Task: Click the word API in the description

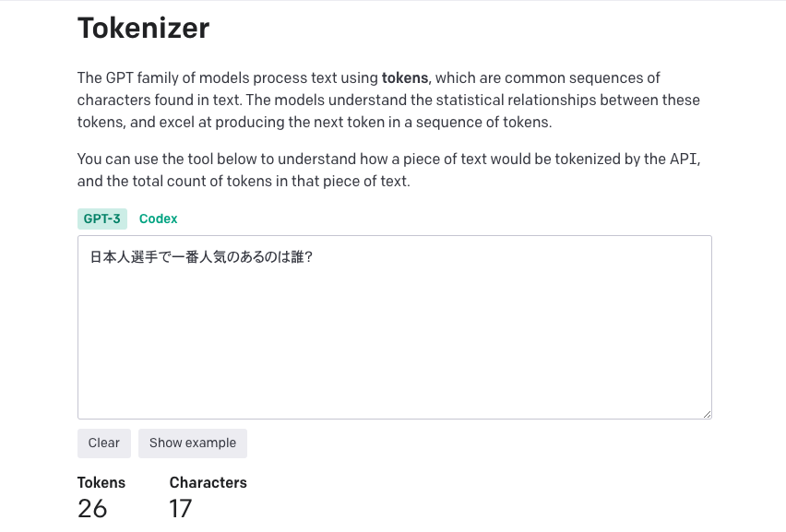Action: (684, 159)
